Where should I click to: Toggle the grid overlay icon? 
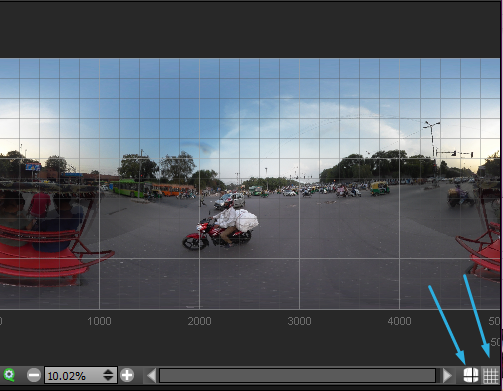pyautogui.click(x=491, y=376)
